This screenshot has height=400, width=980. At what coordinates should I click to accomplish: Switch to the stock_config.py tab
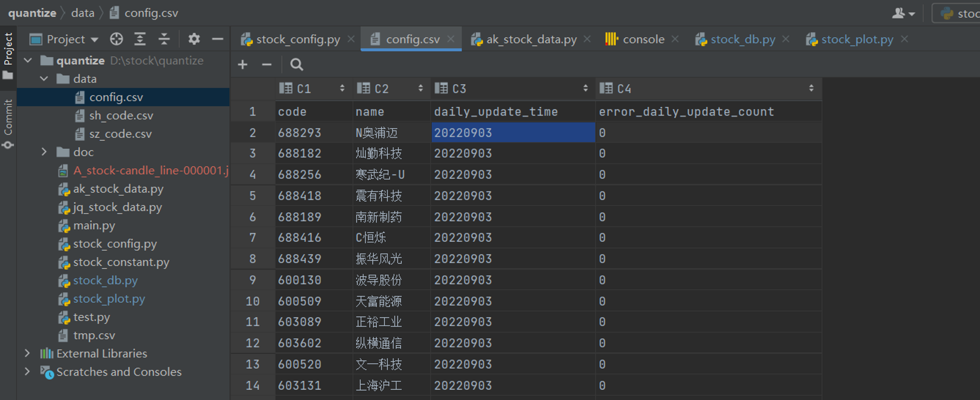point(291,39)
